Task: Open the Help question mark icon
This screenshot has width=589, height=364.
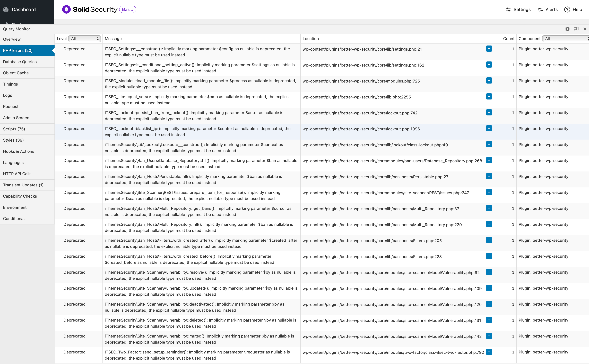Action: (567, 9)
